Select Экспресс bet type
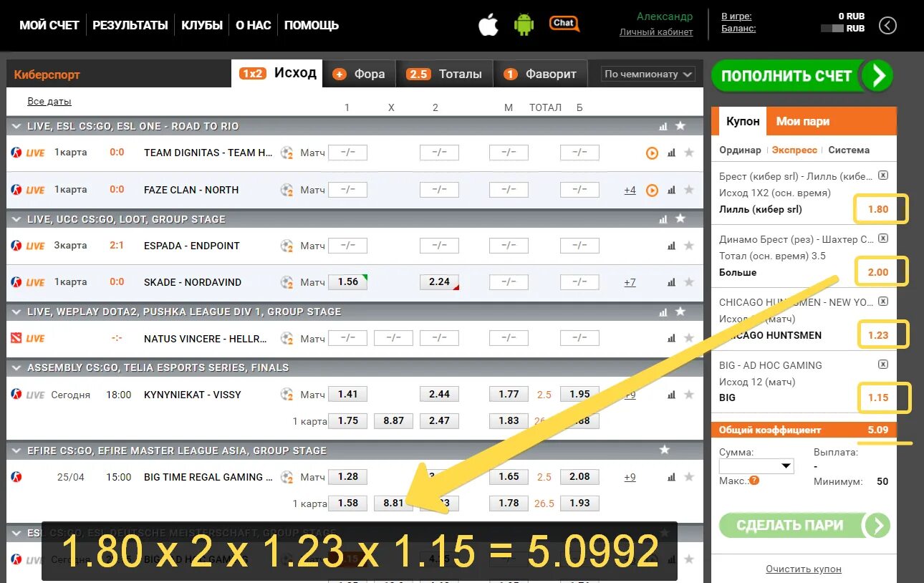The image size is (924, 583). coord(794,150)
